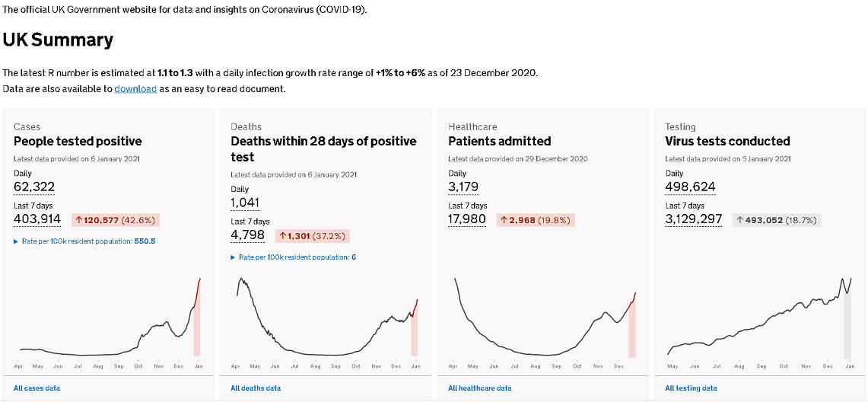Click daily cases figure 62,322
868x402 pixels.
point(34,187)
